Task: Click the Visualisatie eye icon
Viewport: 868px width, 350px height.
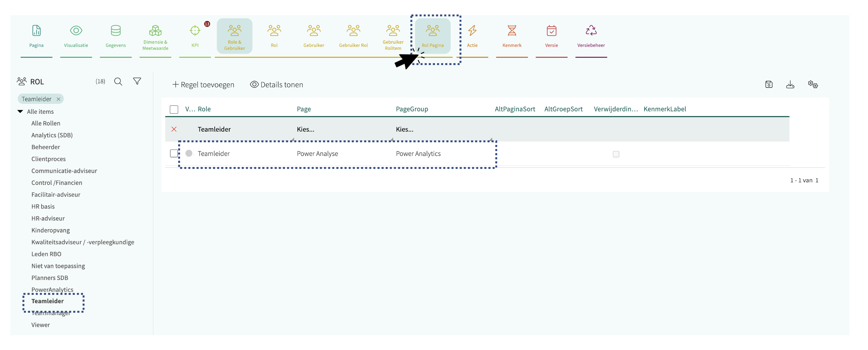Action: pos(76,31)
